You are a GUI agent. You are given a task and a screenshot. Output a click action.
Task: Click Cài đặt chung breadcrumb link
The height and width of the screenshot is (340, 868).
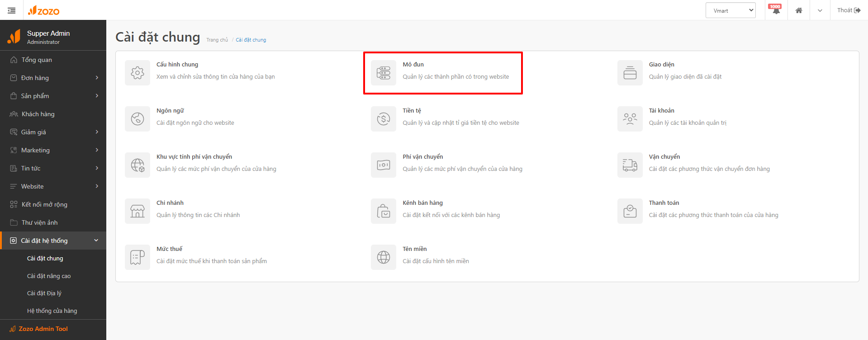[x=251, y=40]
